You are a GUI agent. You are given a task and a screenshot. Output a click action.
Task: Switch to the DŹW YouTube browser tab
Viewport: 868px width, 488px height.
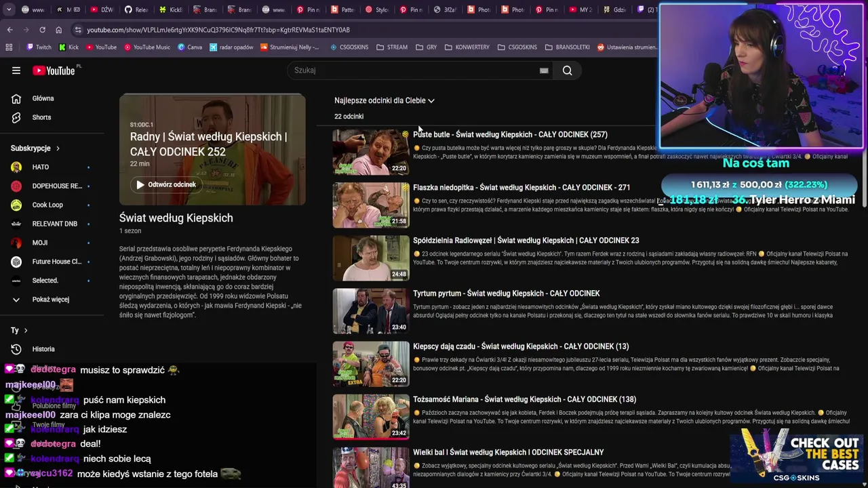coord(102,9)
